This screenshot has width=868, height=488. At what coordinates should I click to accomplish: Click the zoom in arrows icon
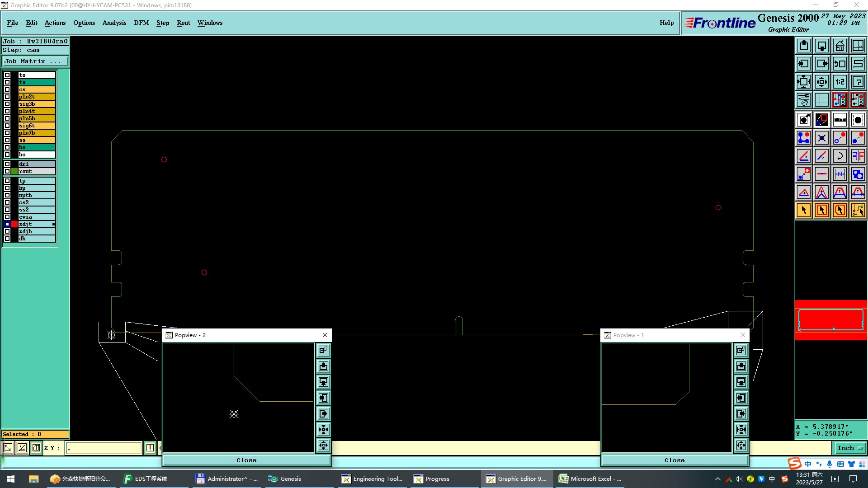pos(804,82)
